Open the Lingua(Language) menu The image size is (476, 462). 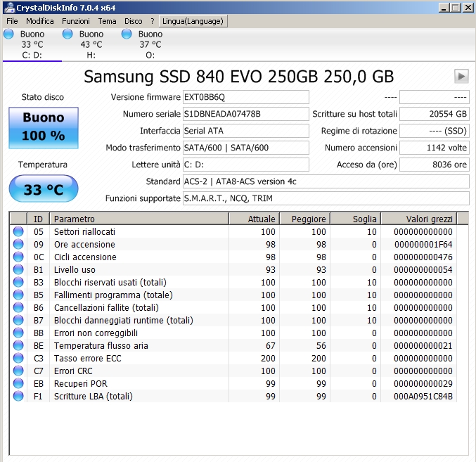click(x=193, y=21)
